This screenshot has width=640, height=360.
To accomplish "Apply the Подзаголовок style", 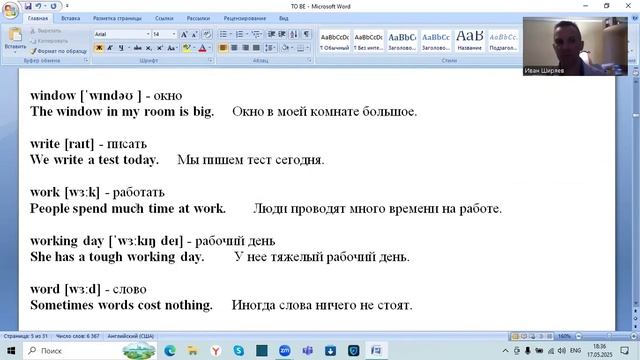I will tap(503, 41).
